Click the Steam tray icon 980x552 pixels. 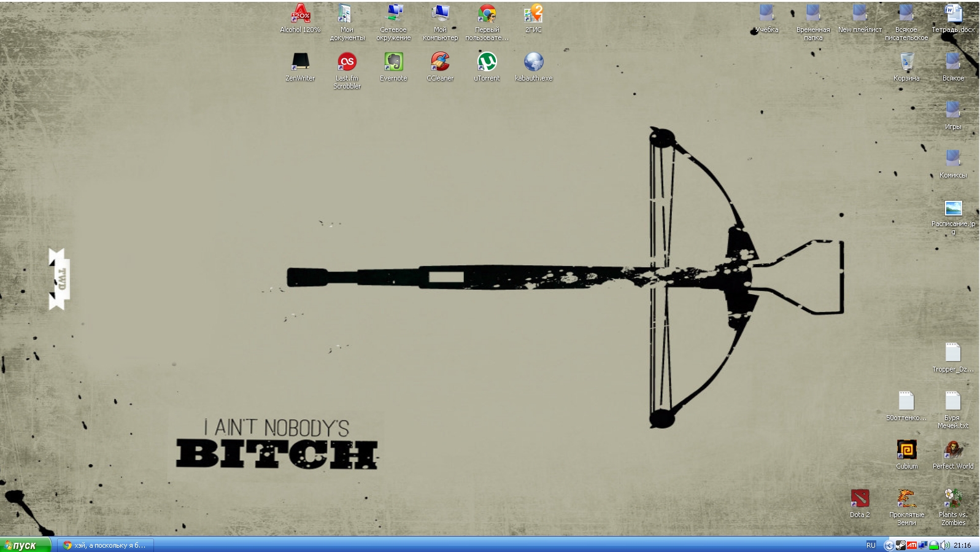(x=900, y=545)
